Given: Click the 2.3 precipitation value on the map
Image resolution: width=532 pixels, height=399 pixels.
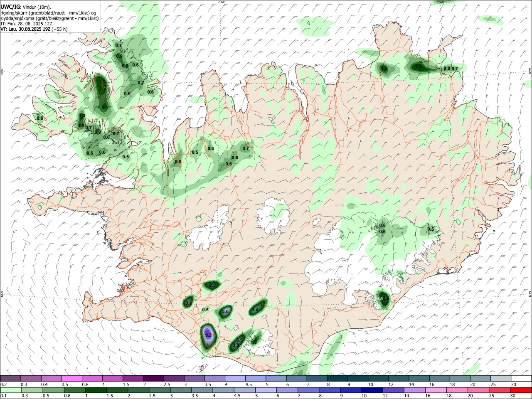Looking at the screenshot, I should pyautogui.click(x=213, y=285).
